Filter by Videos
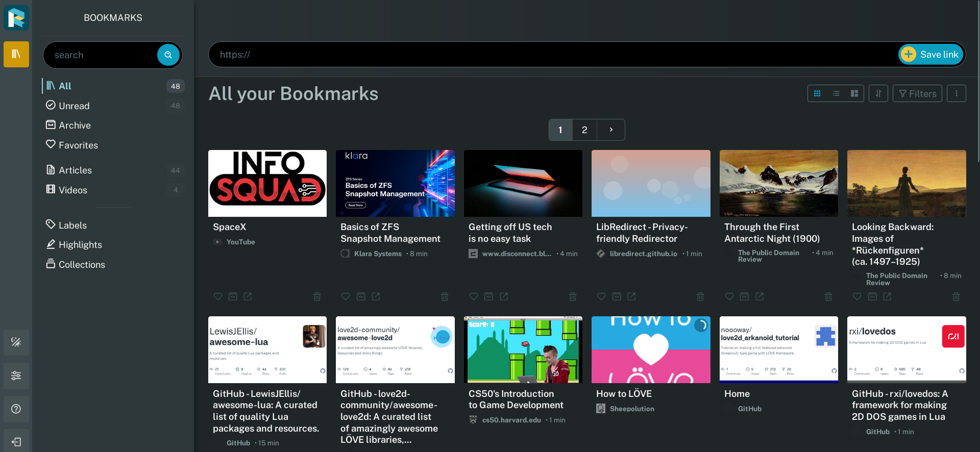Viewport: 980px width, 452px height. (113, 190)
